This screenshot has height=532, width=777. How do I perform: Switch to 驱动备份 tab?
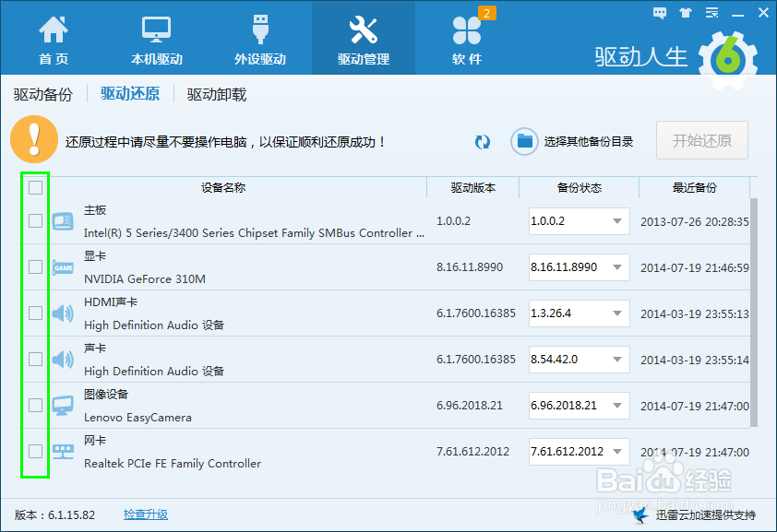point(43,94)
